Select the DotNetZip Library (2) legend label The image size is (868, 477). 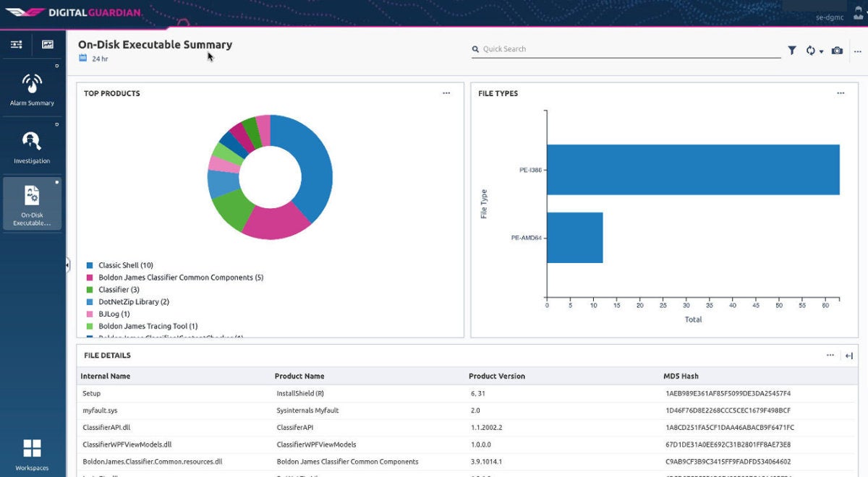134,302
